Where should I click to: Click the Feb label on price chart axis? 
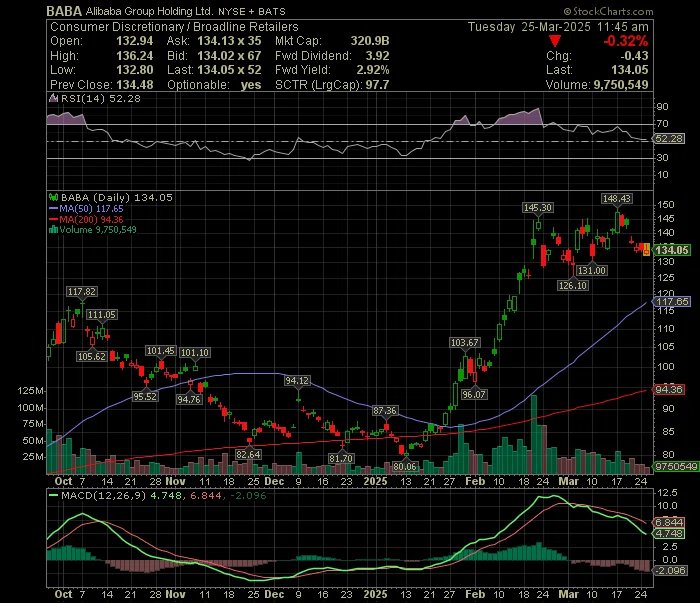[475, 482]
